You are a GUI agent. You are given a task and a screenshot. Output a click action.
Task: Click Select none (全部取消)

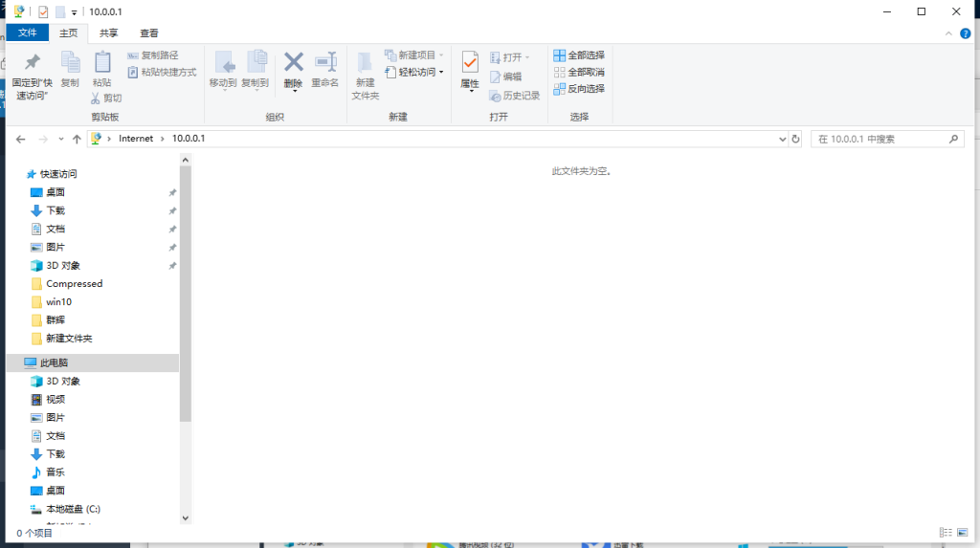[579, 73]
